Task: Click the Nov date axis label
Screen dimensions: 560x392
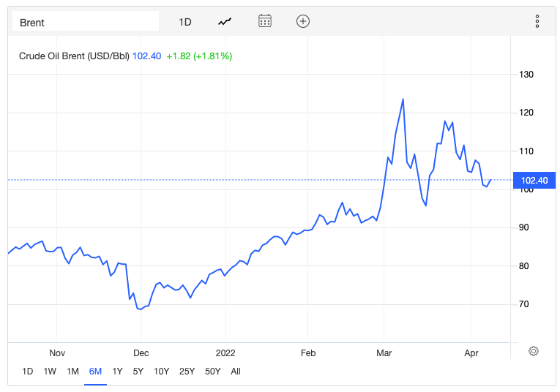Action: [57, 353]
